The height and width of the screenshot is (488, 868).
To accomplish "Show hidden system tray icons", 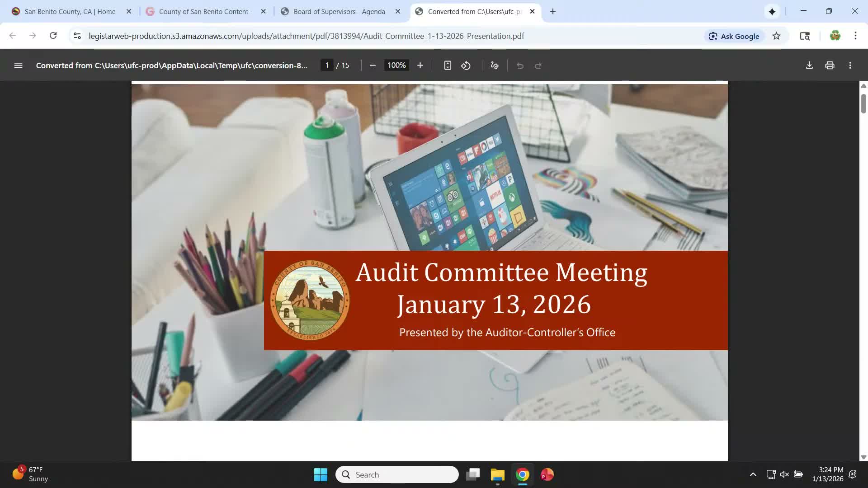I will pos(753,474).
